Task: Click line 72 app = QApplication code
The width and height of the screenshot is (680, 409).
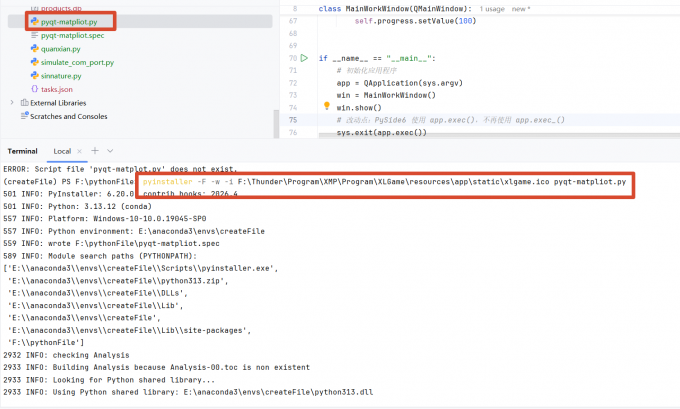Action: coord(399,83)
